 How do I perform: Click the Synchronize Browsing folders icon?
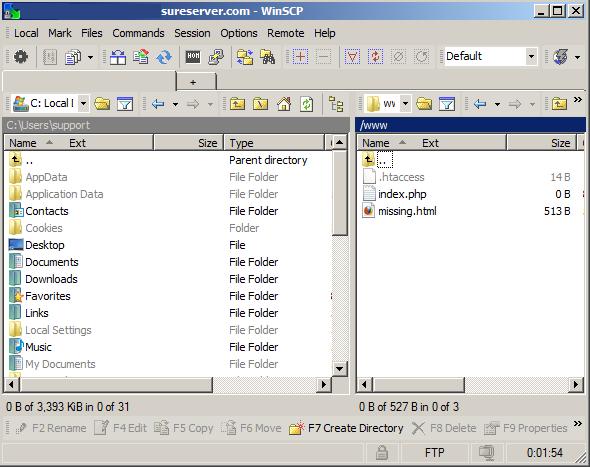(x=245, y=57)
